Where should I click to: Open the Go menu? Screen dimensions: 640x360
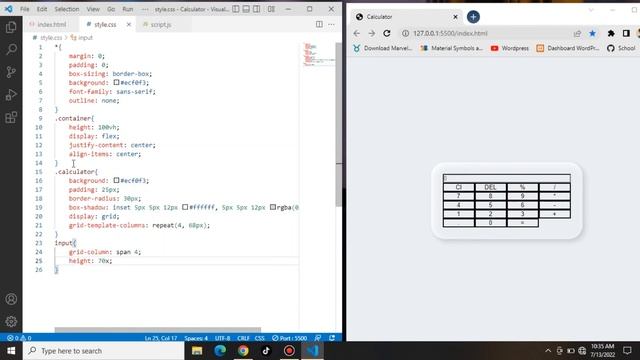coord(111,9)
